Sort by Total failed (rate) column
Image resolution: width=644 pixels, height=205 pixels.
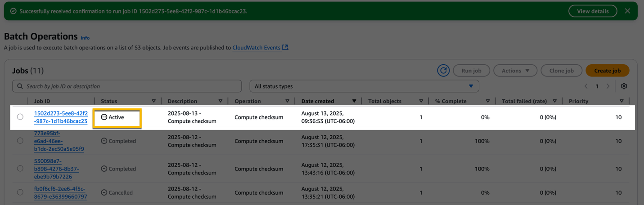click(554, 101)
